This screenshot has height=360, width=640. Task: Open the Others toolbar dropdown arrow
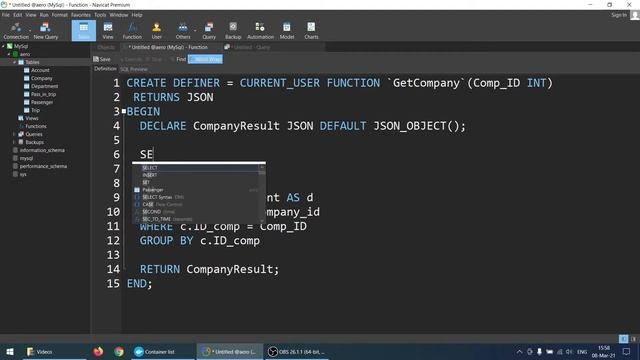(195, 30)
